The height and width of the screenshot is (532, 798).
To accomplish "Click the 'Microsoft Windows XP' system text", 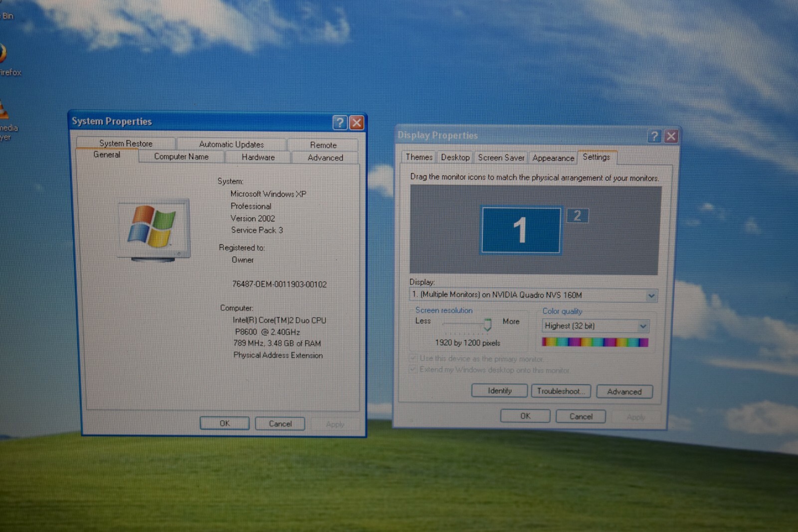I will coord(268,194).
